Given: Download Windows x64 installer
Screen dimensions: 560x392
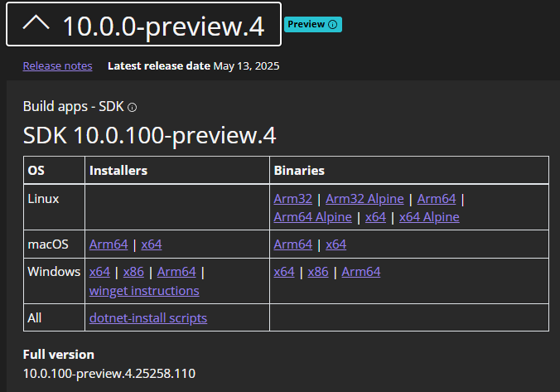Looking at the screenshot, I should (99, 272).
